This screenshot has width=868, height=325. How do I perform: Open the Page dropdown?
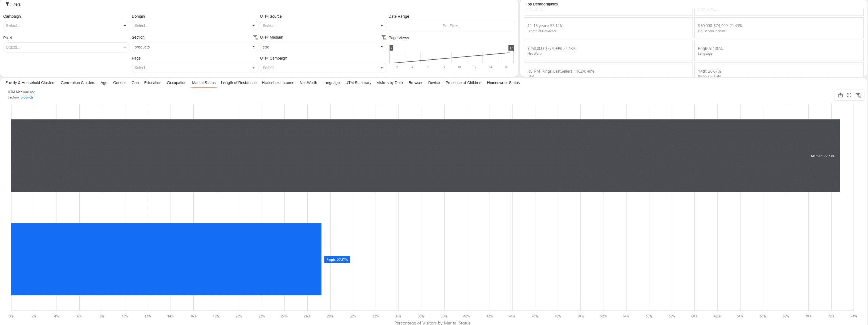[x=195, y=68]
